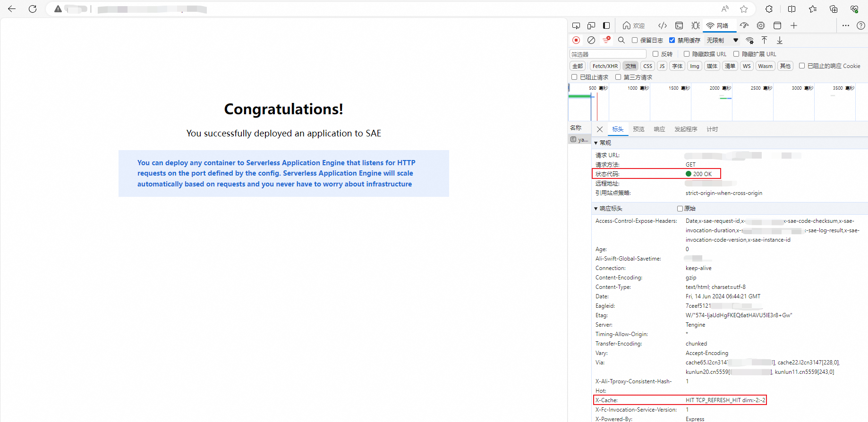Open the browser Collections icon
The height and width of the screenshot is (422, 868).
tap(834, 9)
